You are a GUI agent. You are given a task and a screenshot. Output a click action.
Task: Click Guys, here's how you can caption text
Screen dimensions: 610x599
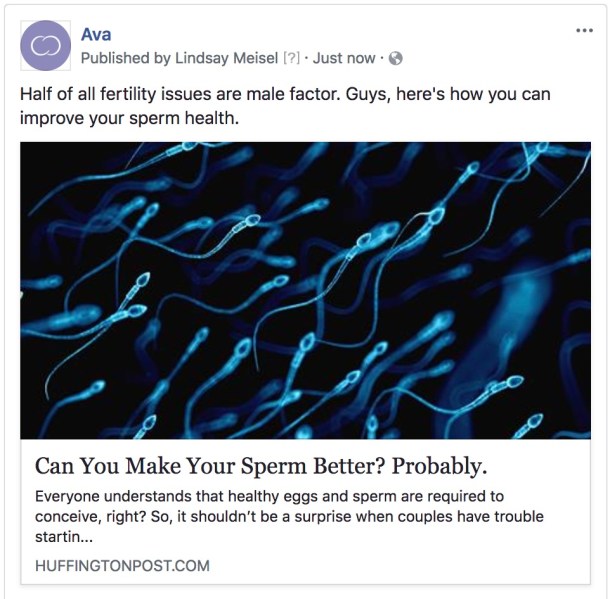click(x=448, y=94)
